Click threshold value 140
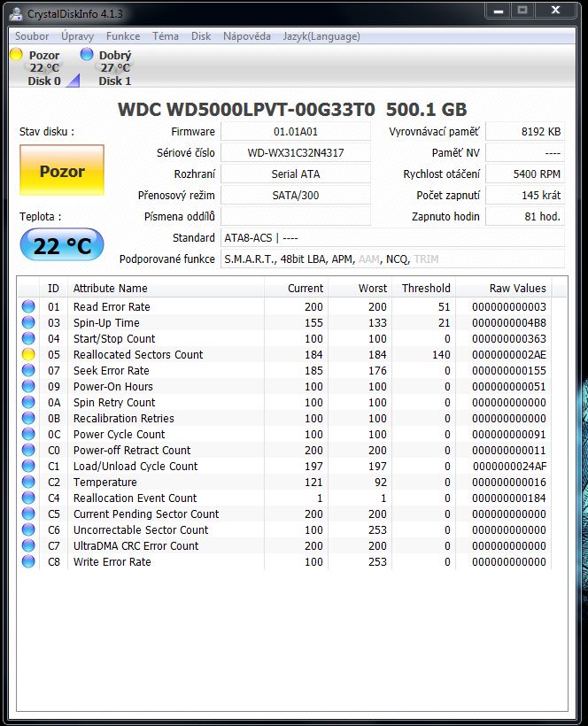 pos(441,355)
